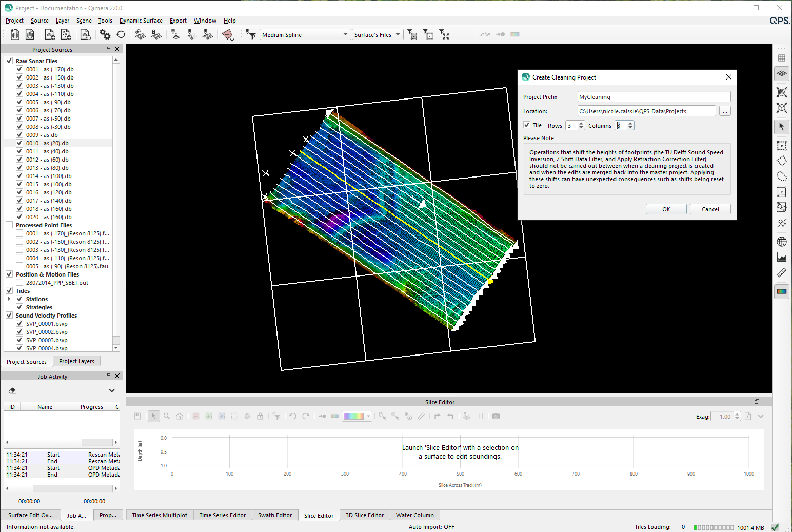Select the rectangular selection tool

781,146
